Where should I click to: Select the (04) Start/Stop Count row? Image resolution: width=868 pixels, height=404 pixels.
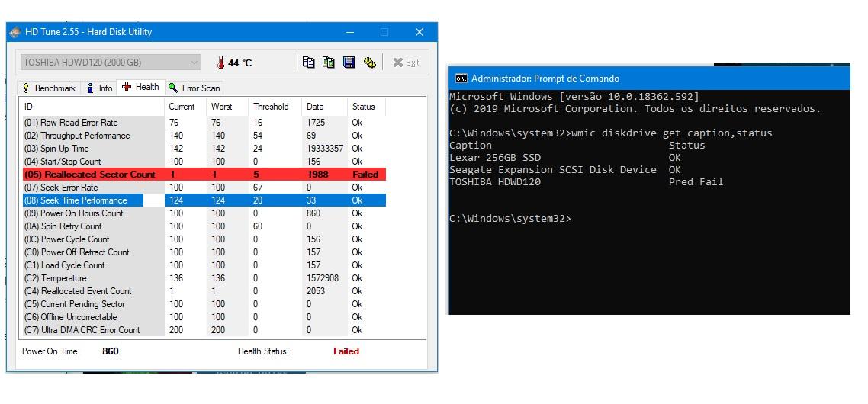(204, 162)
